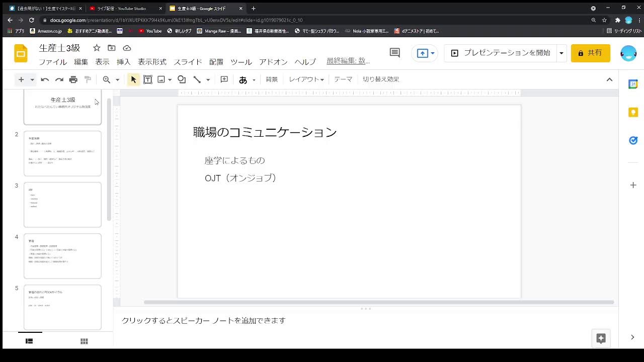Open the ヘルプ menu
Image resolution: width=644 pixels, height=362 pixels.
point(305,62)
